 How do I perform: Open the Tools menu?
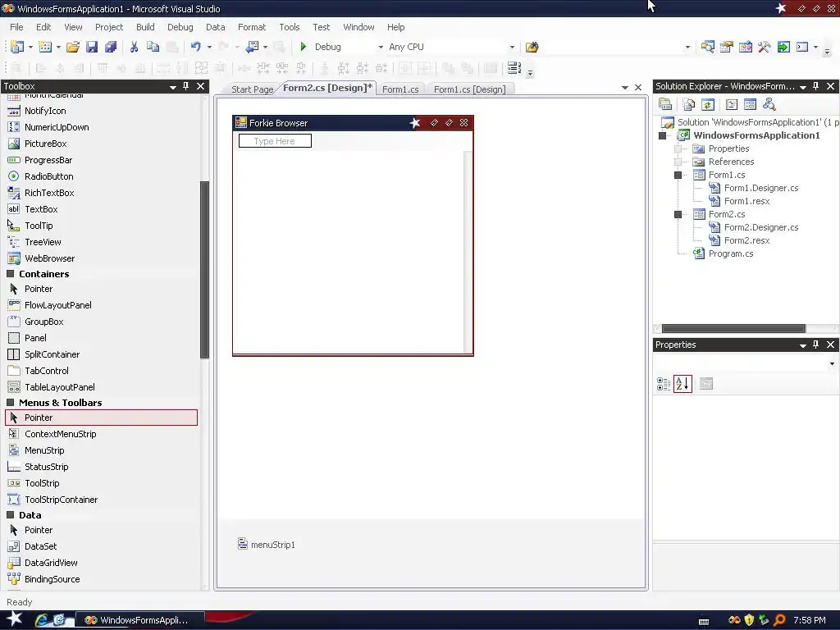tap(290, 27)
